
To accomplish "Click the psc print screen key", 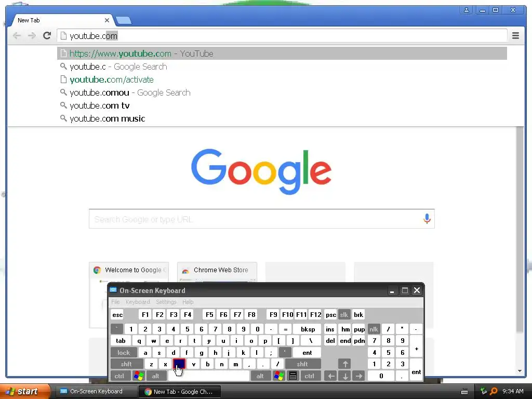I will pos(331,314).
